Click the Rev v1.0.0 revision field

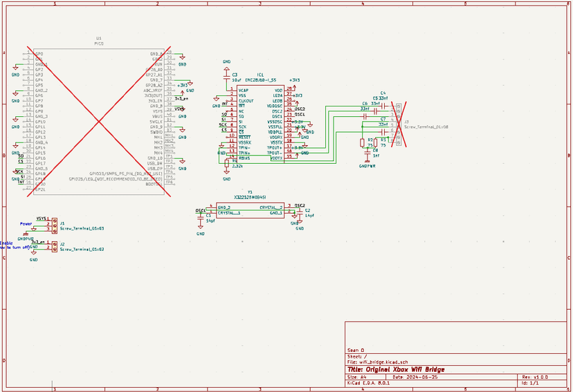[535, 377]
